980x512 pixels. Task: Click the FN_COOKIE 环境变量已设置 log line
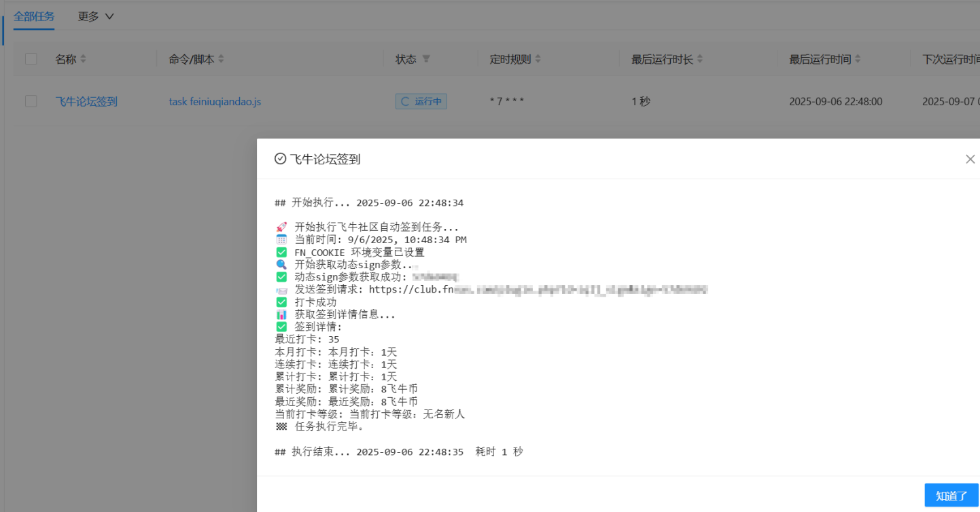(x=350, y=252)
